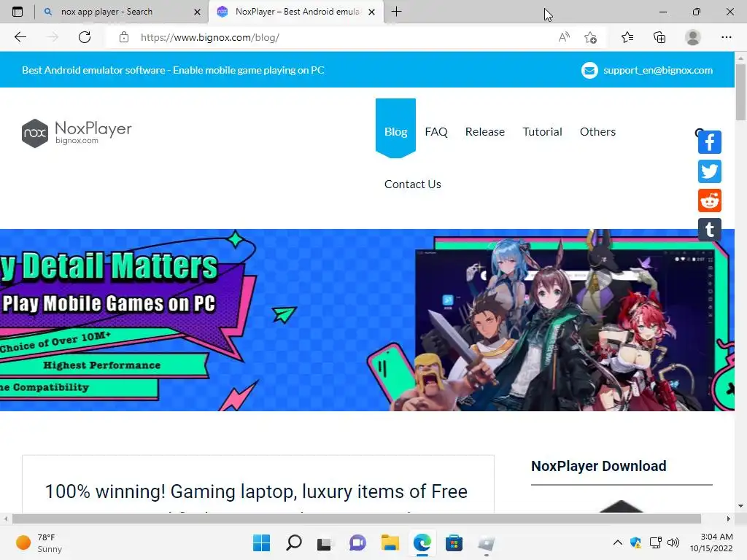The width and height of the screenshot is (747, 560).
Task: Open the 100% winning Gaming laptop article
Action: (x=256, y=492)
